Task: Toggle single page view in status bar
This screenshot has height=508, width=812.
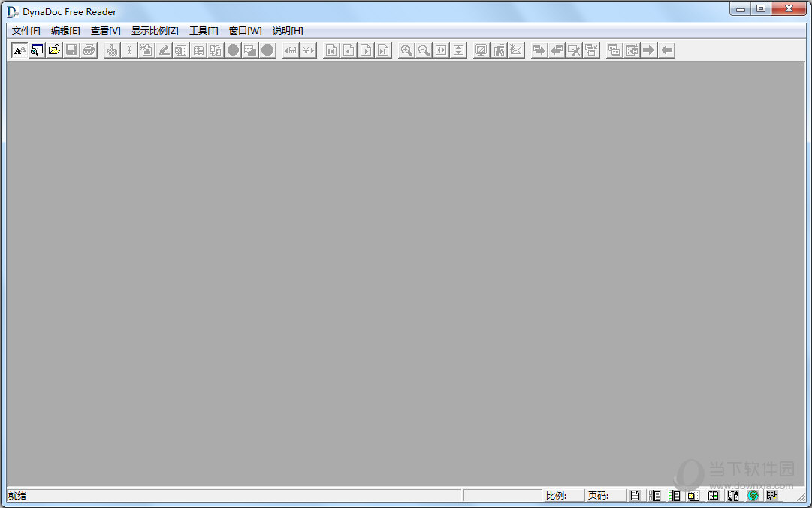Action: pos(635,496)
